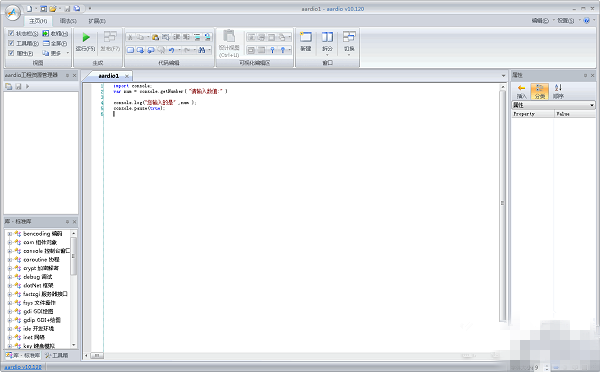
Task: Open the properties combo box dropdown
Action: point(592,105)
